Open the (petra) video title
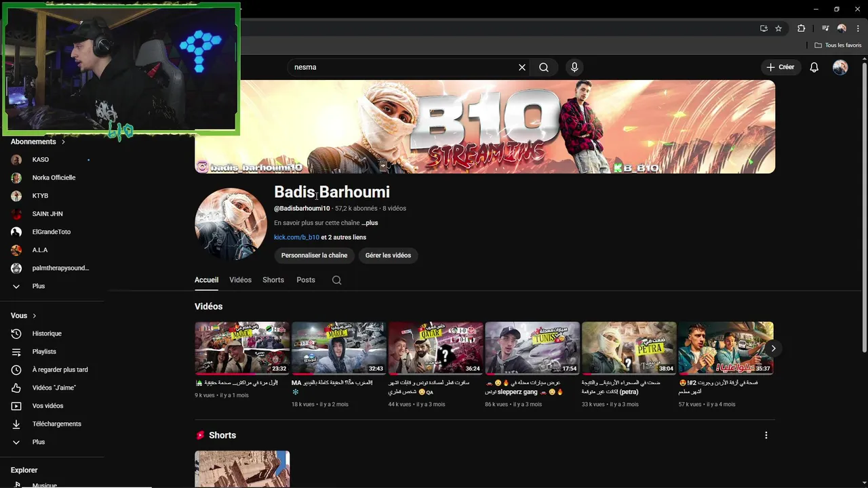 tap(621, 387)
